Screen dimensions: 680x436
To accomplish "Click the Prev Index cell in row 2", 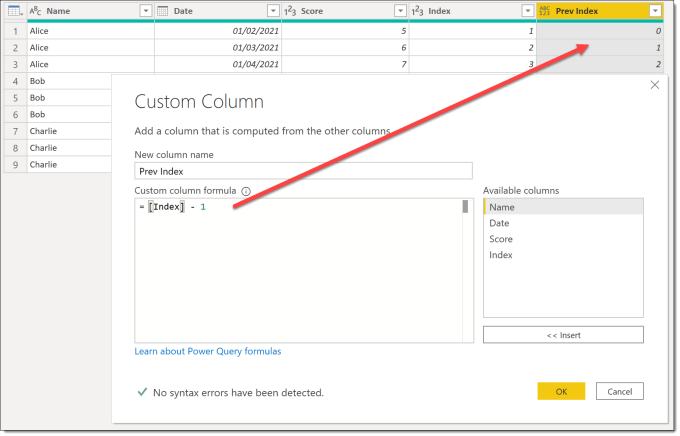I will pyautogui.click(x=600, y=48).
